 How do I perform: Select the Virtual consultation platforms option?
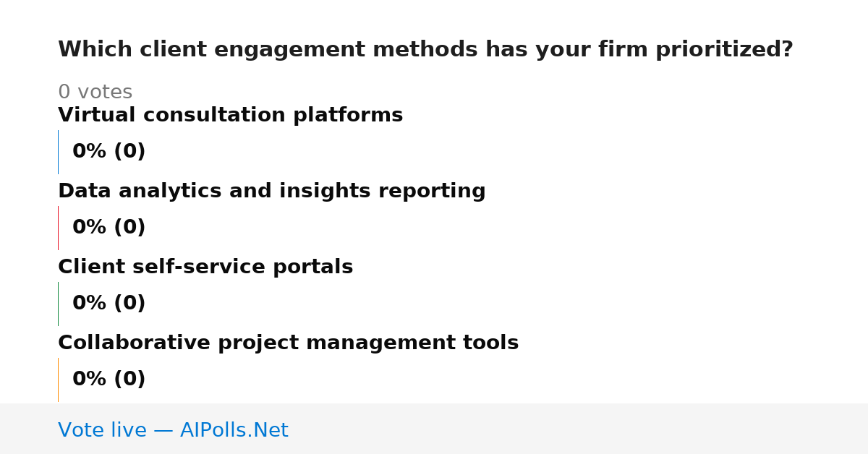click(230, 116)
